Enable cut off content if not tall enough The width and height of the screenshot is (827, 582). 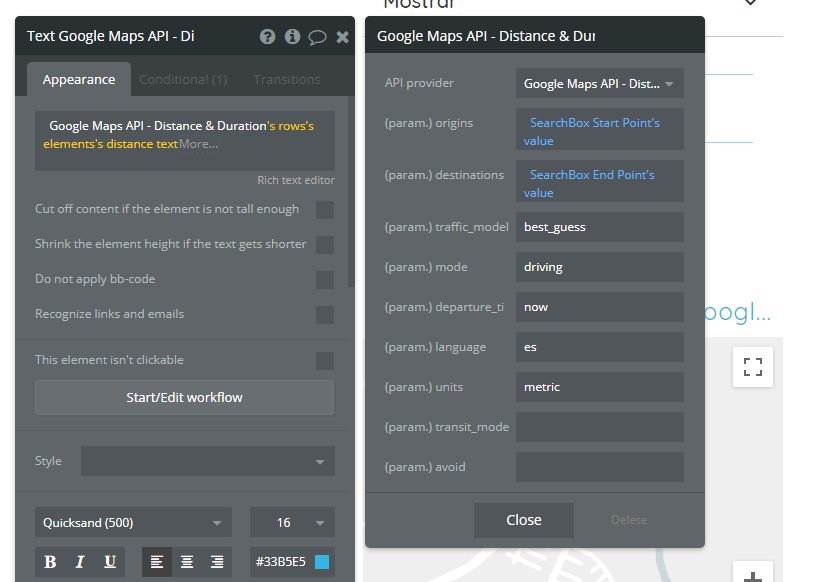click(x=325, y=209)
